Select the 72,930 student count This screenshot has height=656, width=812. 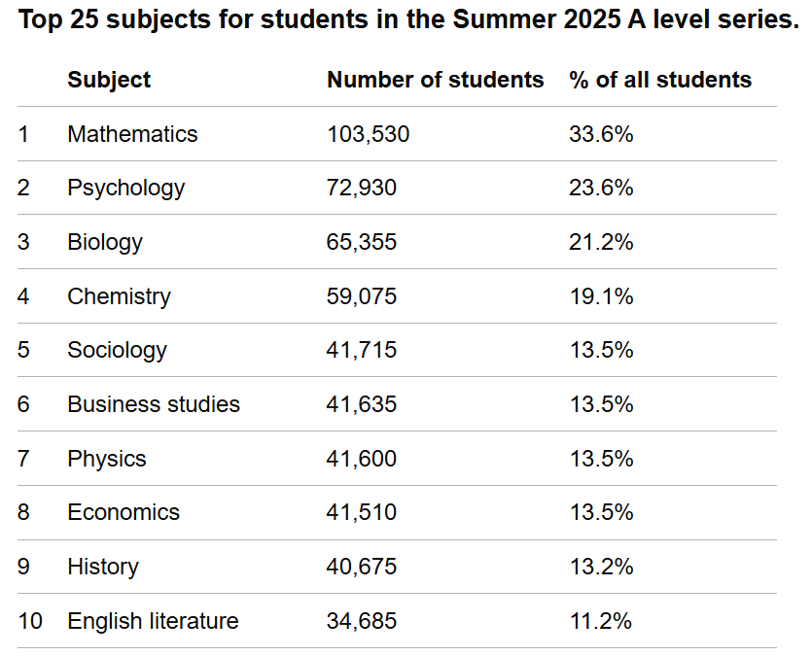pyautogui.click(x=362, y=188)
